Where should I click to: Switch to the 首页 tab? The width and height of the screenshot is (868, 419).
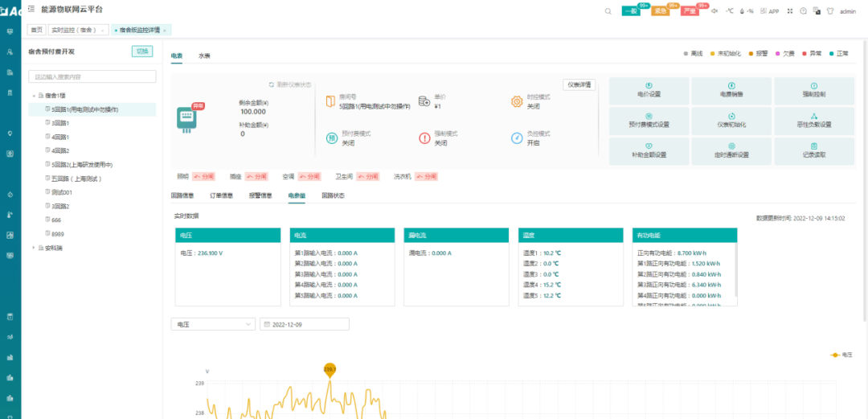36,30
